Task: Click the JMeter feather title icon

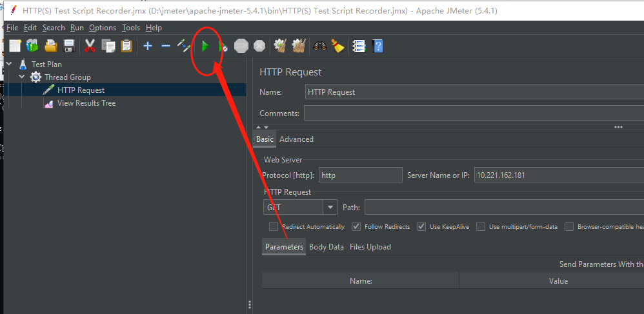Action: [x=14, y=10]
